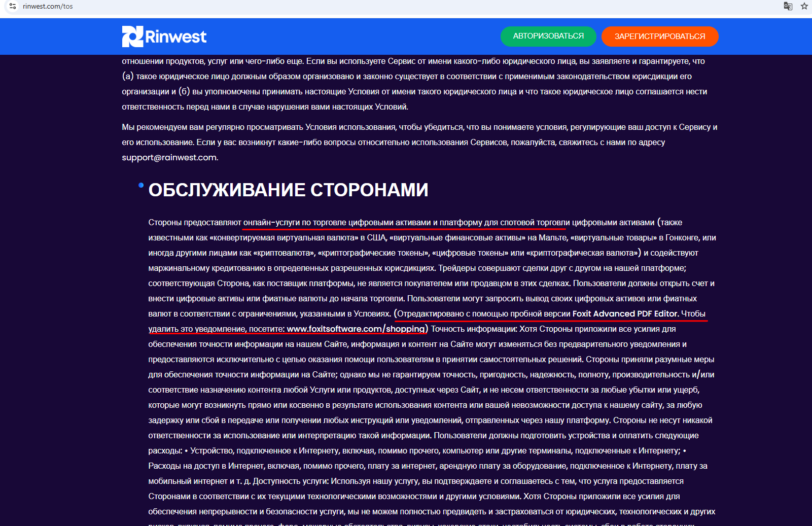Click the translate page icon
Image resolution: width=812 pixels, height=526 pixels.
(788, 6)
